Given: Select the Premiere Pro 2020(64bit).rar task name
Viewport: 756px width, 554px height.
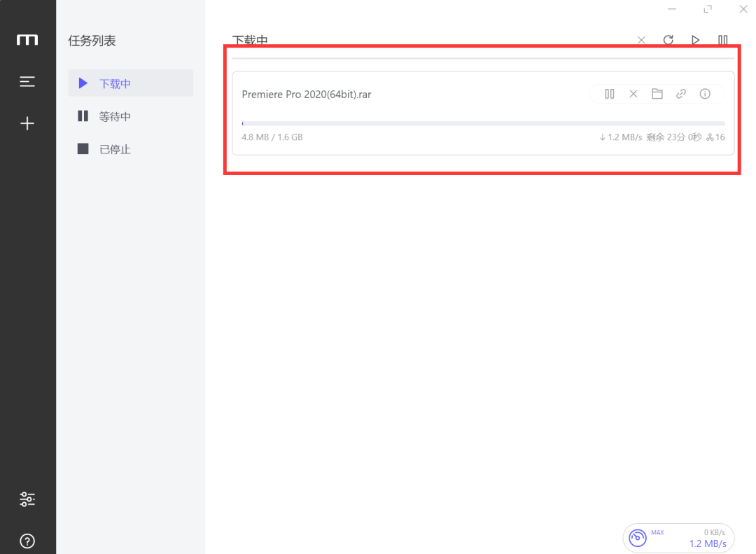Looking at the screenshot, I should coord(307,95).
